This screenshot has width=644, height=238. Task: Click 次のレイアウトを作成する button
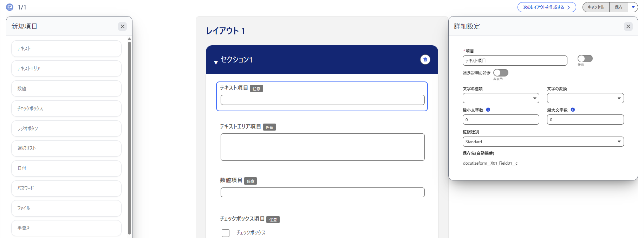[x=546, y=7]
